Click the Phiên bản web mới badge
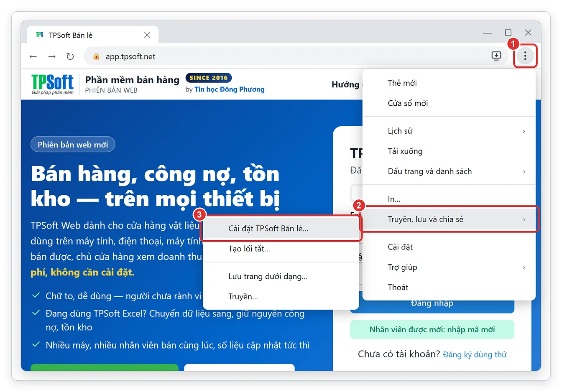This screenshot has width=562, height=392. click(73, 145)
